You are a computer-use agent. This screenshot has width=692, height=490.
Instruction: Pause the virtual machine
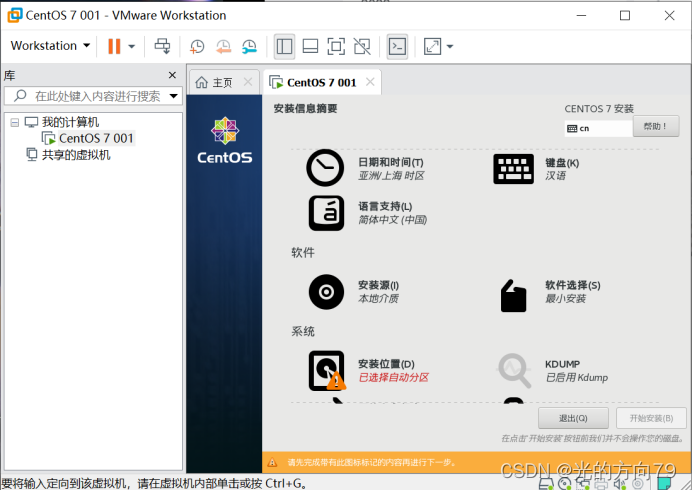point(114,46)
